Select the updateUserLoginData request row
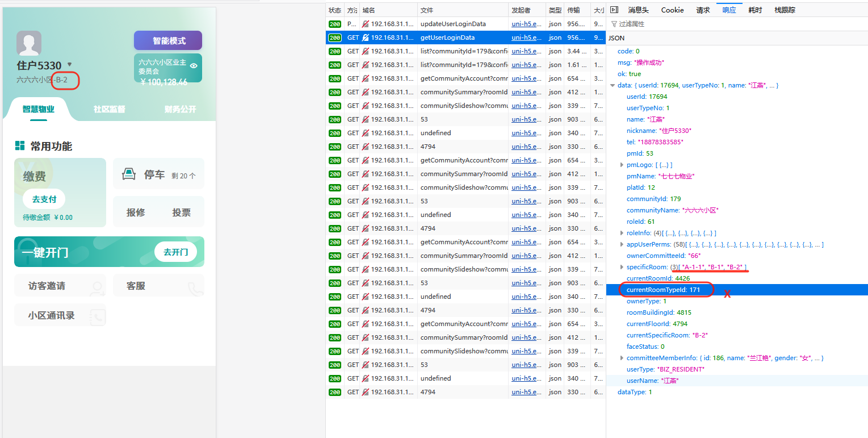Screen dimensions: 868x438 pos(452,24)
